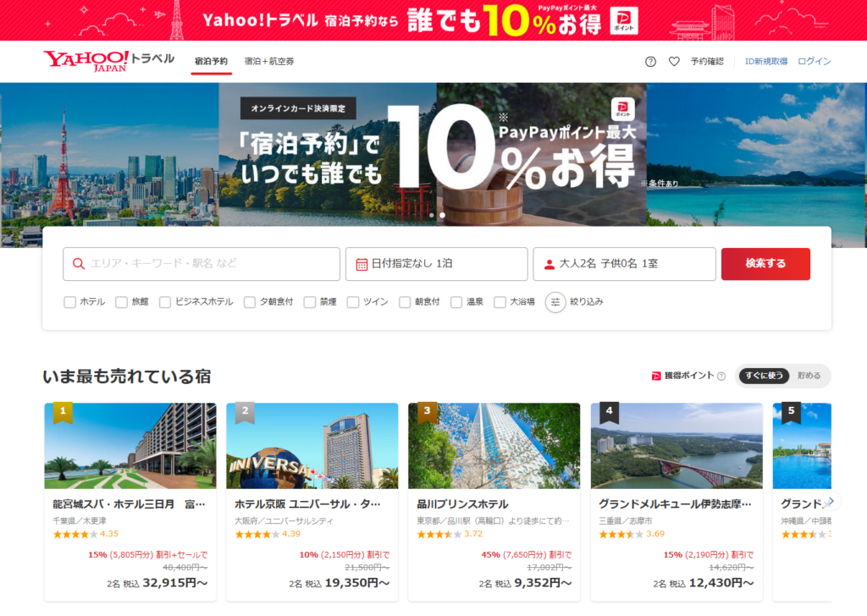Click the first hero carousel dot
Screen dimensions: 867x616
click(431, 216)
